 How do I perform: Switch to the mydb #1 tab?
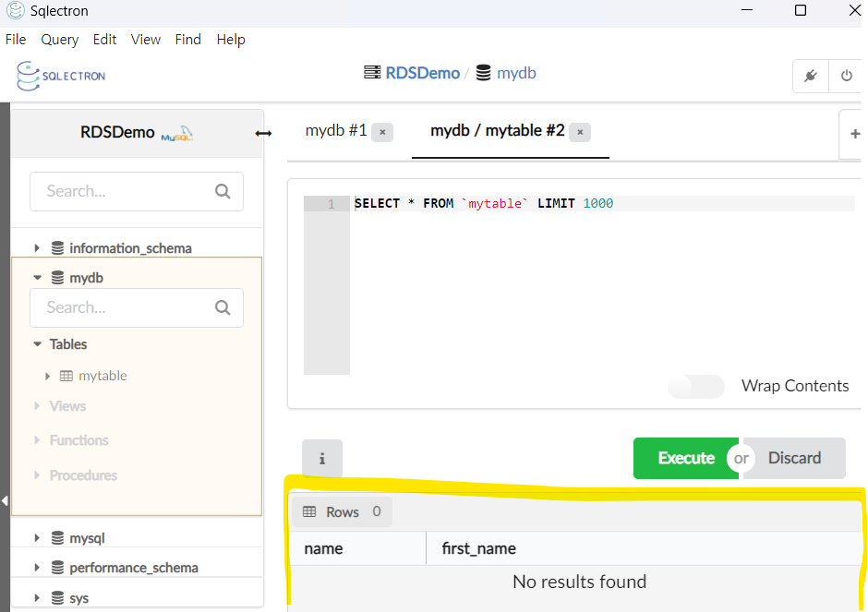pyautogui.click(x=336, y=131)
